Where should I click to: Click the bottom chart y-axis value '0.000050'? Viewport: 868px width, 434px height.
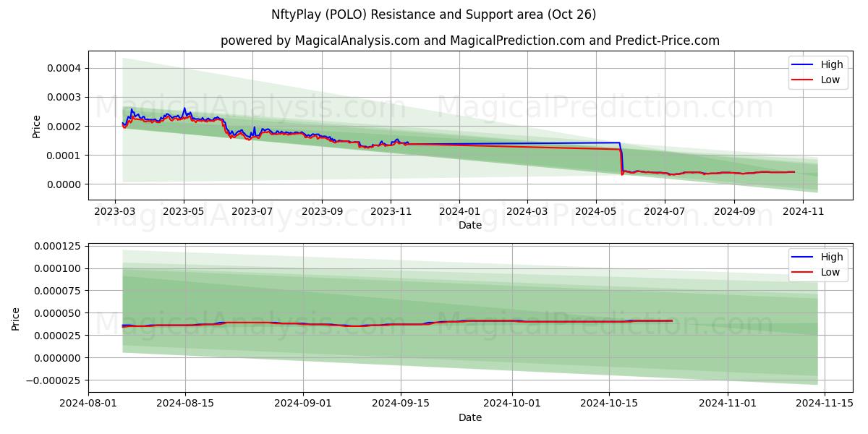59,313
